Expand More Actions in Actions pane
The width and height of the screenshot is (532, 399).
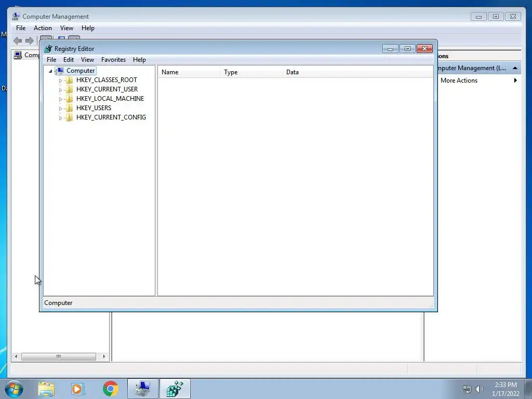tap(515, 81)
